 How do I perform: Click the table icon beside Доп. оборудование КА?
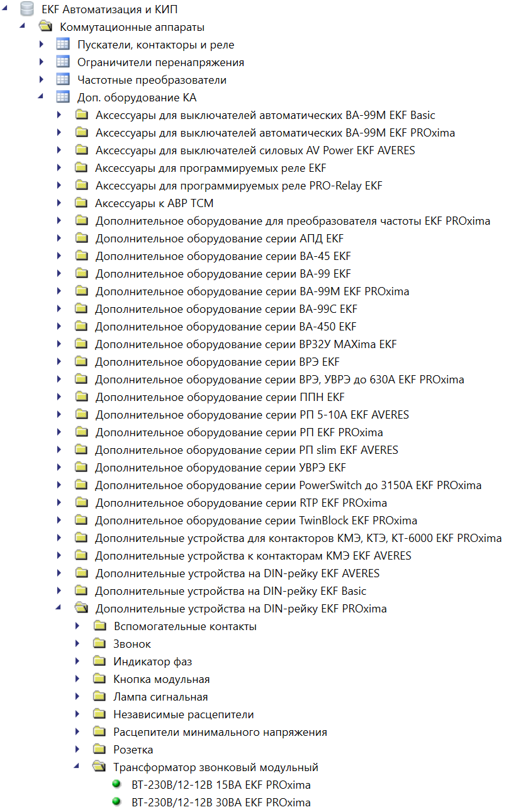click(62, 98)
